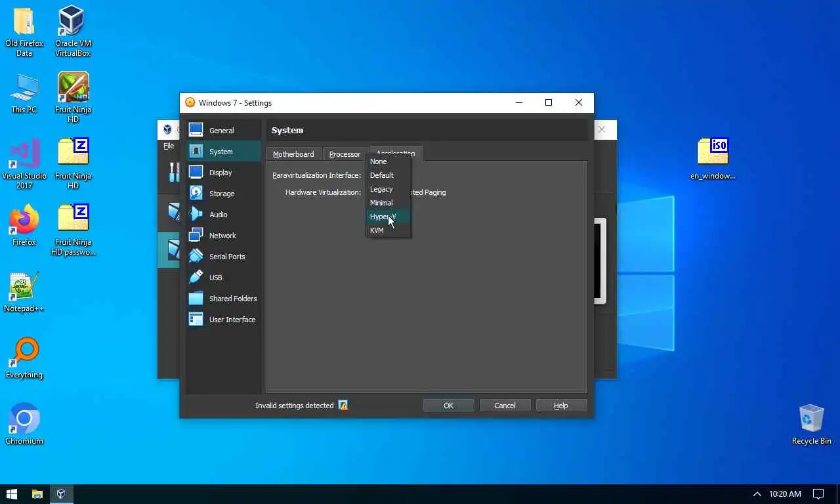Open Display settings category
This screenshot has width=840, height=504.
point(223,173)
